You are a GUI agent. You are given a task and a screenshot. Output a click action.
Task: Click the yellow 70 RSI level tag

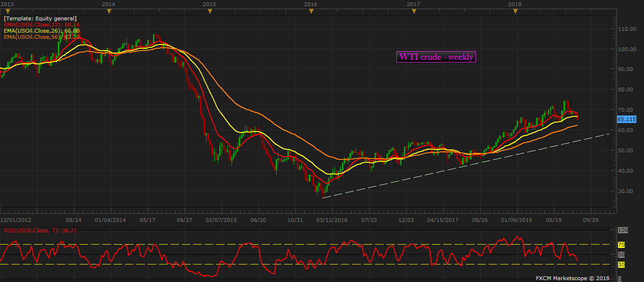(x=621, y=245)
